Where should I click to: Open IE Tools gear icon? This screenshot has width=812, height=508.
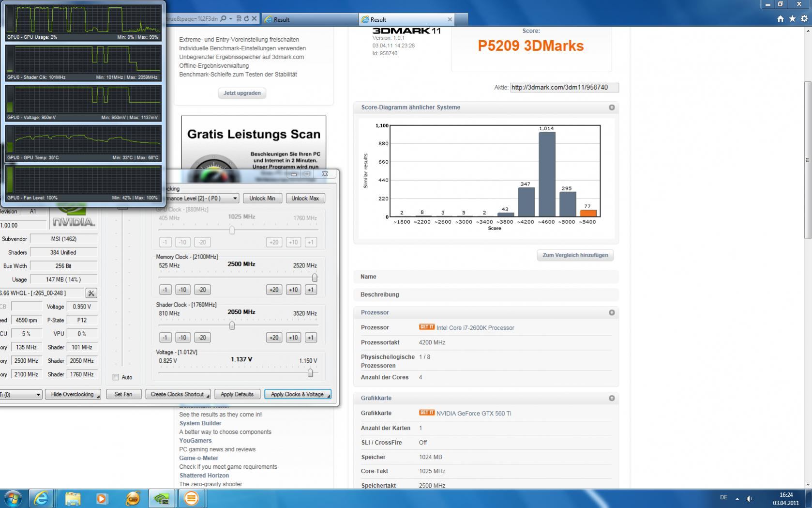pyautogui.click(x=804, y=19)
